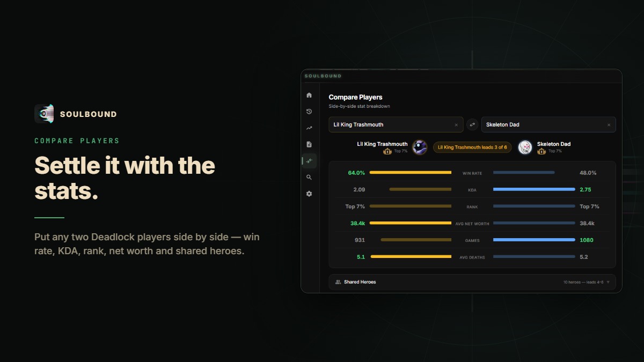
Task: Click the 5.1 avg deaths value
Action: (x=361, y=257)
